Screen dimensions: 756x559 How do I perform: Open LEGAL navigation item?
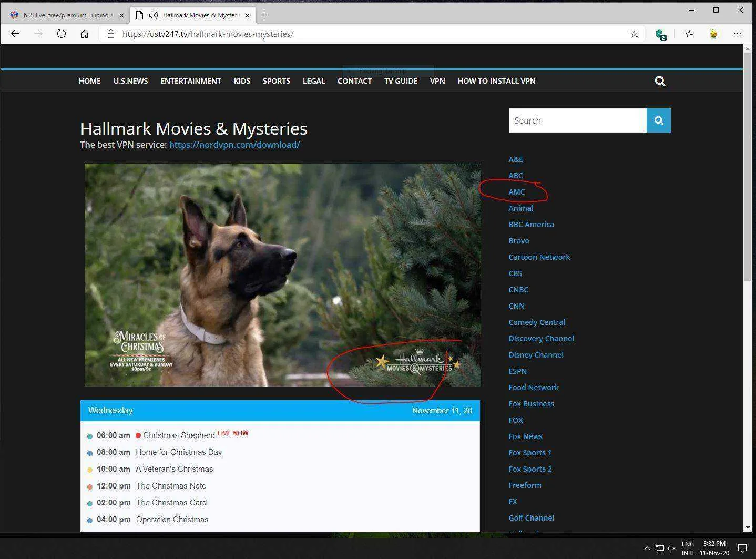[314, 81]
